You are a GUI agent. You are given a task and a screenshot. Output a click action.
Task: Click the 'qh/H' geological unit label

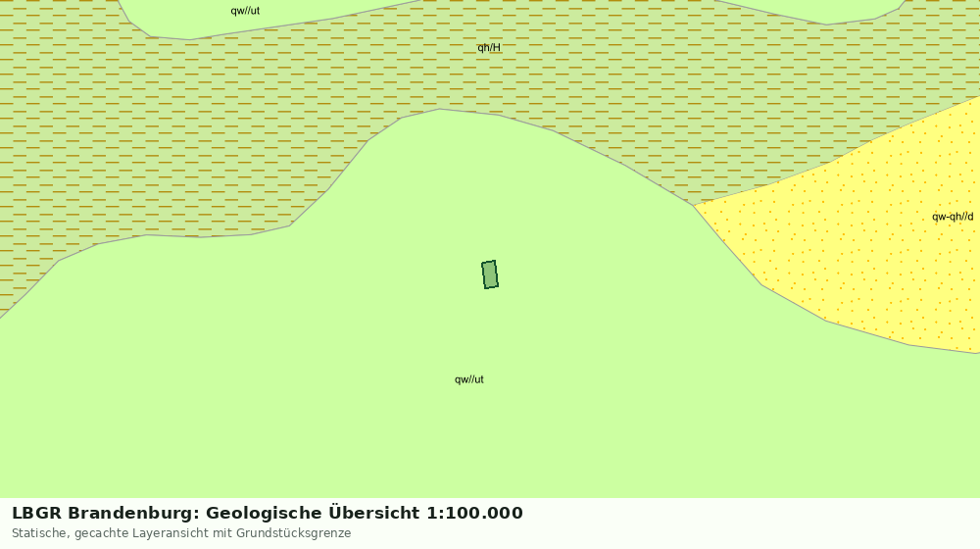pos(489,47)
